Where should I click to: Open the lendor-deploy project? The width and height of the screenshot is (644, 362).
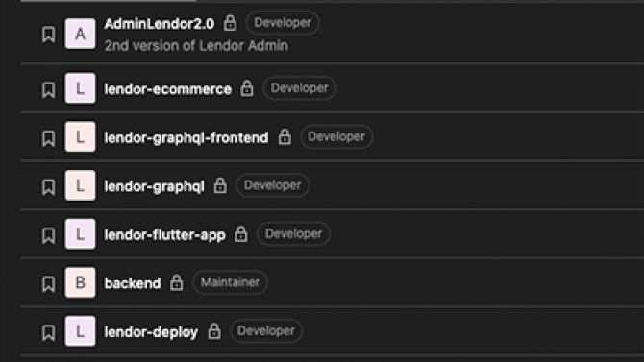pyautogui.click(x=151, y=331)
